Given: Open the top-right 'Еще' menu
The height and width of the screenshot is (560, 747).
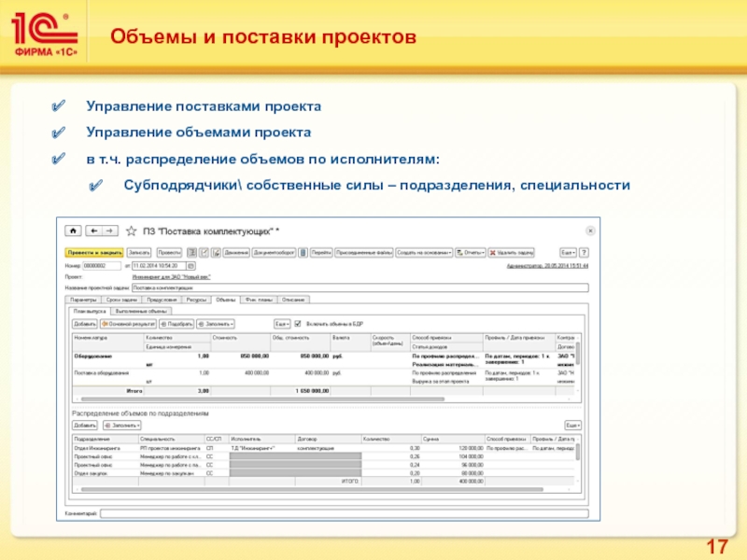Looking at the screenshot, I should (569, 252).
